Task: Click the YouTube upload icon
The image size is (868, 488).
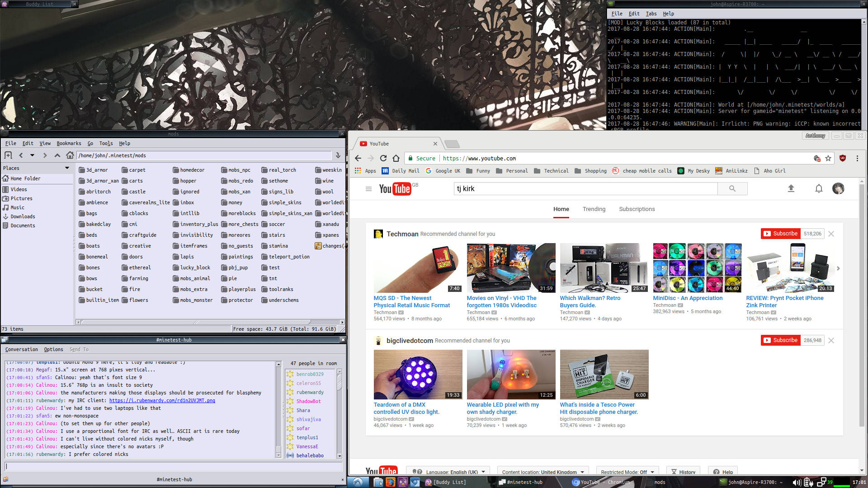Action: 791,188
